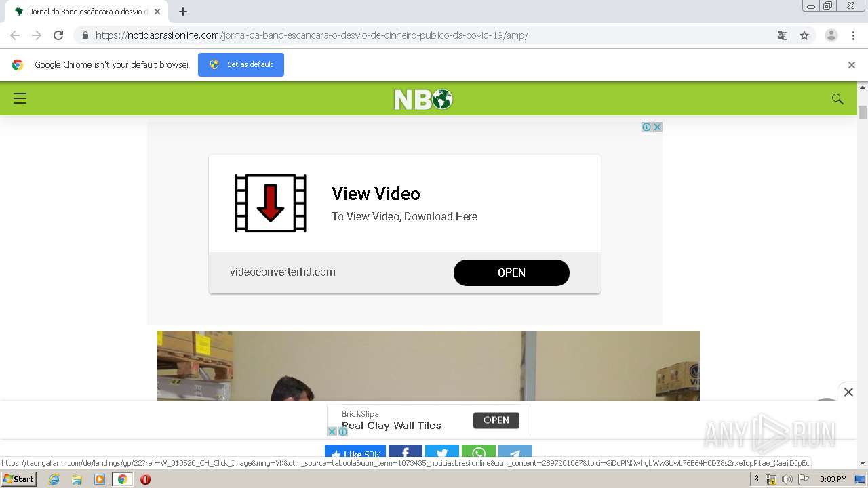Open the site search magnifier
Viewport: 868px width, 488px height.
837,99
